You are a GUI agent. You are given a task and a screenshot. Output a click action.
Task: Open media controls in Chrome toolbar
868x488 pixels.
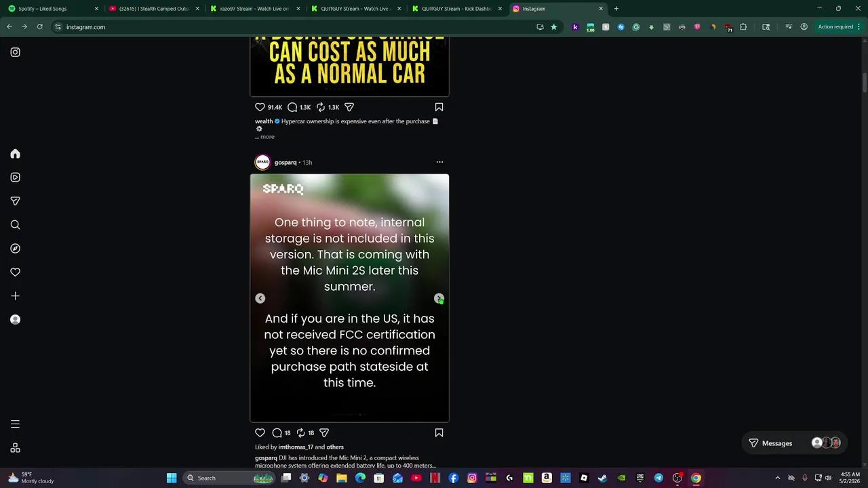click(x=788, y=27)
